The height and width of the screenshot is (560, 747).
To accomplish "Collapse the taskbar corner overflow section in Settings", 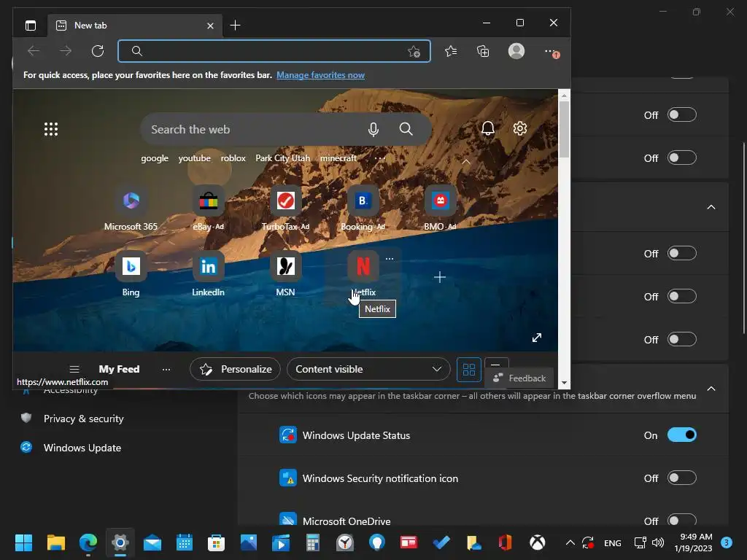I will click(x=711, y=389).
